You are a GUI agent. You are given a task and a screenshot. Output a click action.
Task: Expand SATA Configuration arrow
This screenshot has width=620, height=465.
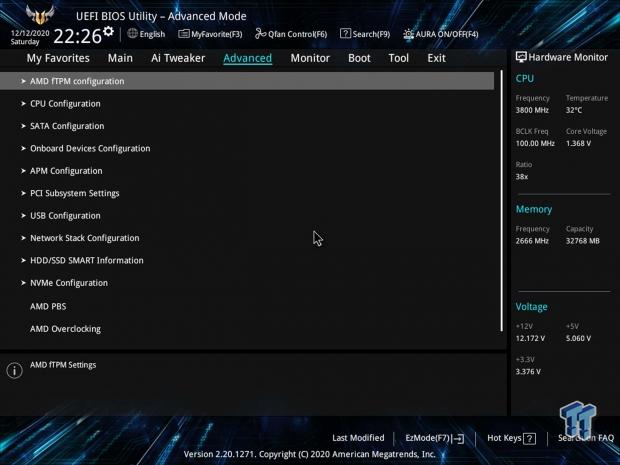[x=23, y=126]
